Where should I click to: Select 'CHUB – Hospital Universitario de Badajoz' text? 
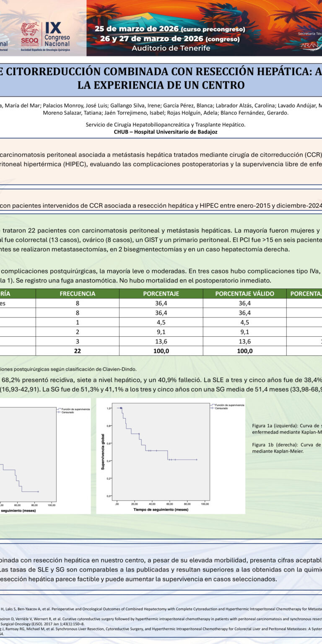point(166,132)
